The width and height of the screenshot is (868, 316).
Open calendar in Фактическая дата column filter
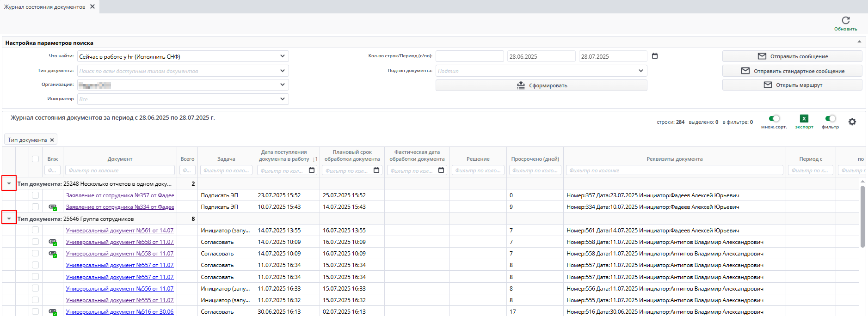pos(441,170)
